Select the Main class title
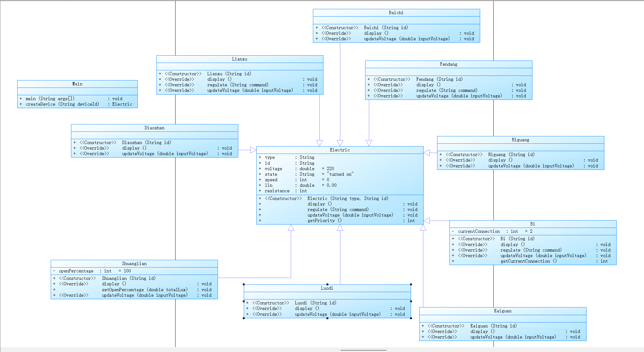 [x=77, y=84]
